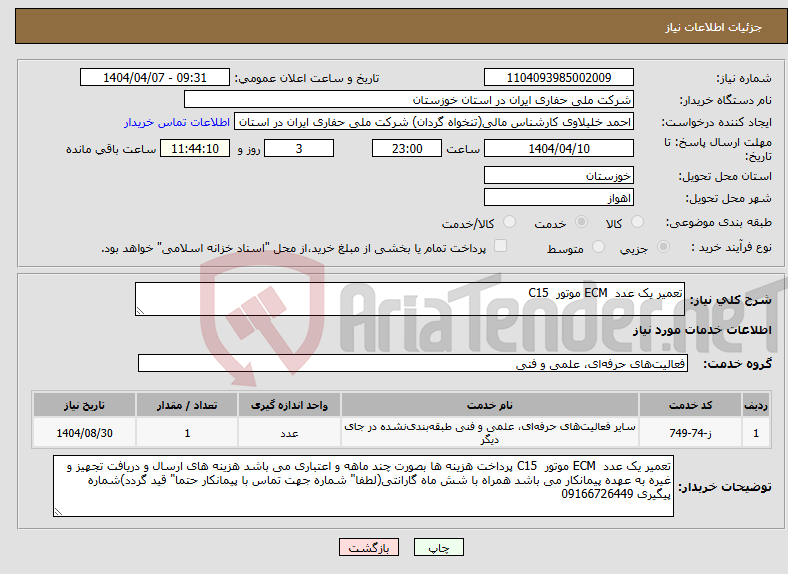Click the deadline time 23:00 field
The height and width of the screenshot is (574, 788).
click(407, 148)
